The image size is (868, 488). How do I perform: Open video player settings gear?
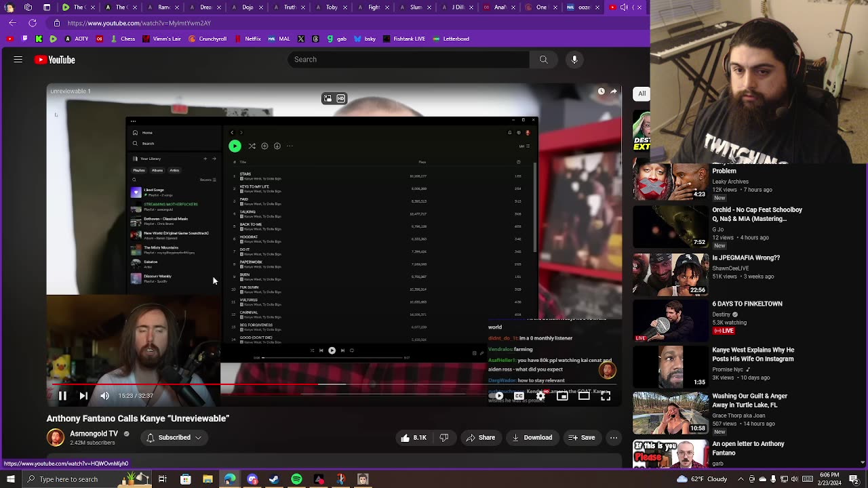tap(540, 396)
